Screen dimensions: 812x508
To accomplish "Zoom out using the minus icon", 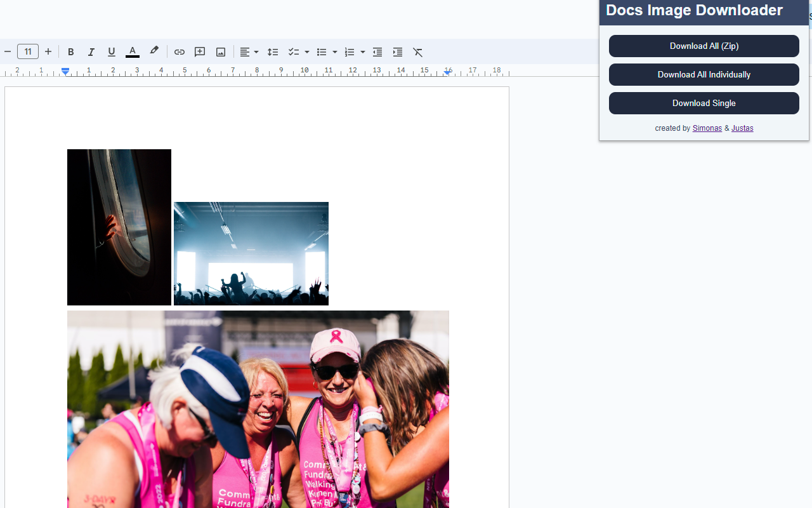I will point(8,51).
